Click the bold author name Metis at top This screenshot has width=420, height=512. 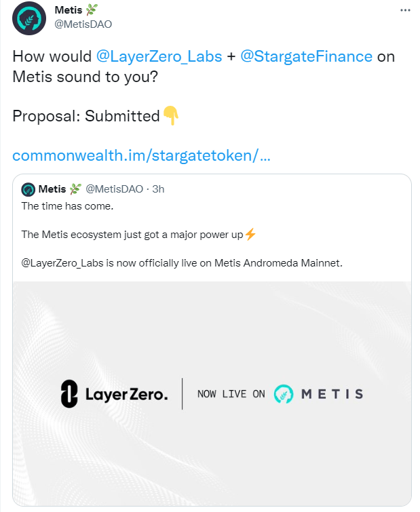67,11
